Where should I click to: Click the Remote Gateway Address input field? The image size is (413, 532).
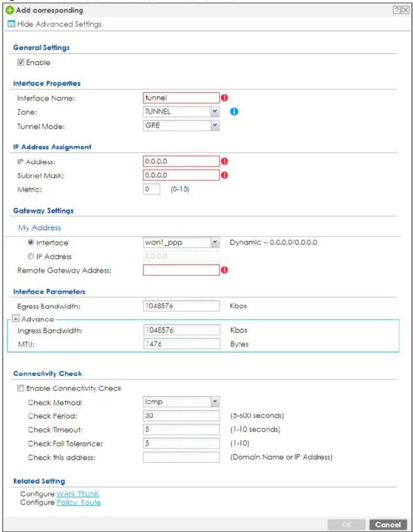tap(181, 270)
